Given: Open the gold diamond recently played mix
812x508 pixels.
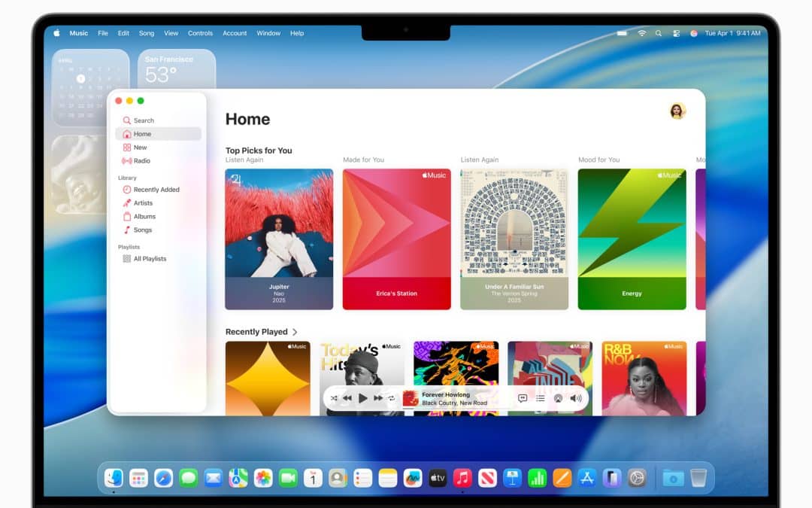Looking at the screenshot, I should coord(268,379).
